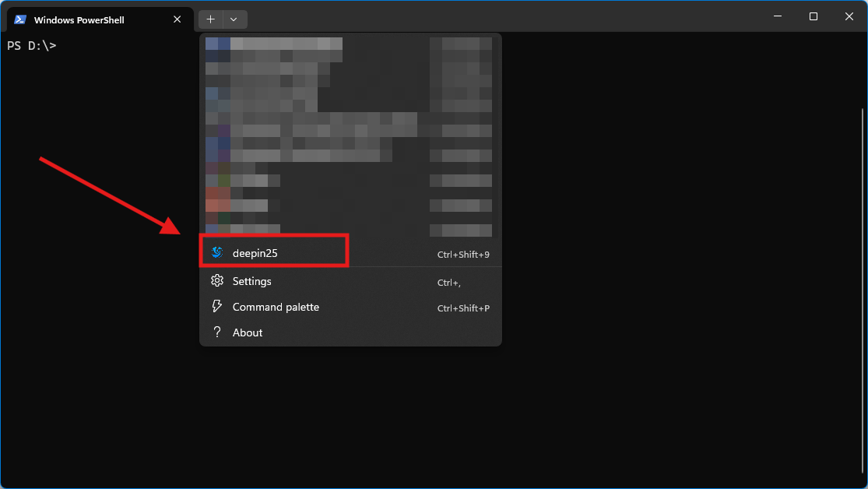Open the Command palette entry
The width and height of the screenshot is (868, 489).
click(x=350, y=307)
